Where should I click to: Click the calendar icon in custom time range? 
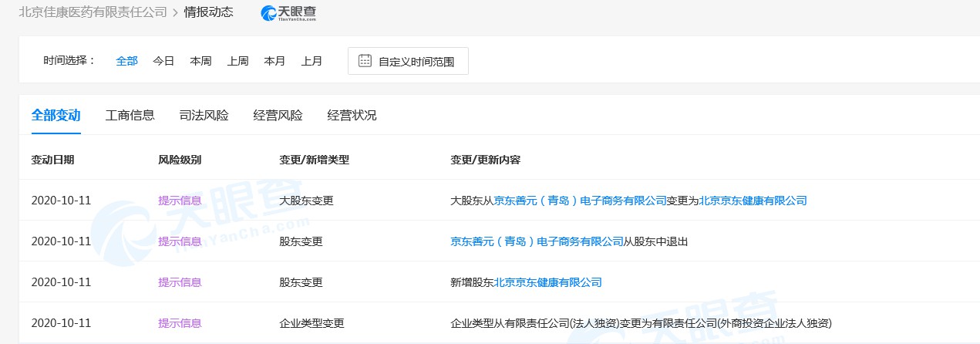click(x=365, y=60)
